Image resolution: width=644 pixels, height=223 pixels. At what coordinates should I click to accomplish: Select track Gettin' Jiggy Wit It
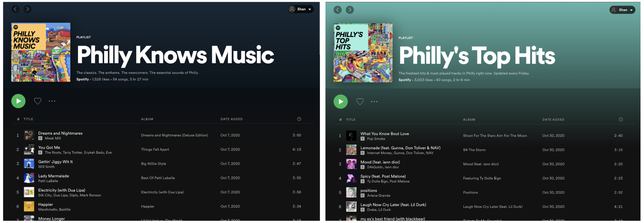(55, 162)
